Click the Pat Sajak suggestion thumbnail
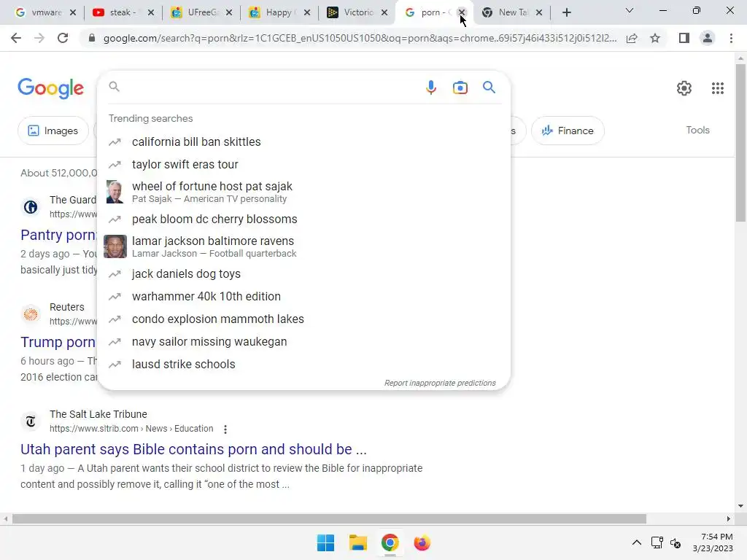The width and height of the screenshot is (747, 560). [115, 192]
